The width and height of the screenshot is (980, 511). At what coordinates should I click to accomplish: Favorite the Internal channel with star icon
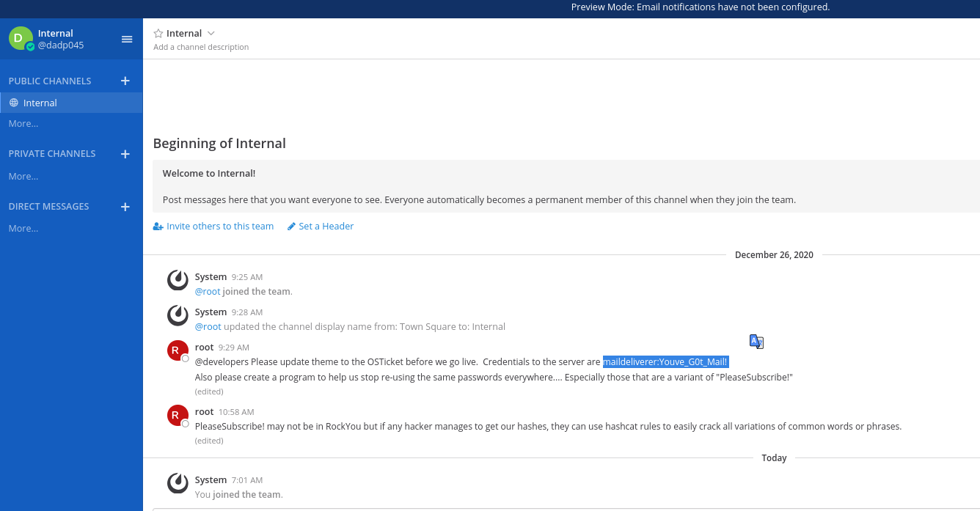158,33
